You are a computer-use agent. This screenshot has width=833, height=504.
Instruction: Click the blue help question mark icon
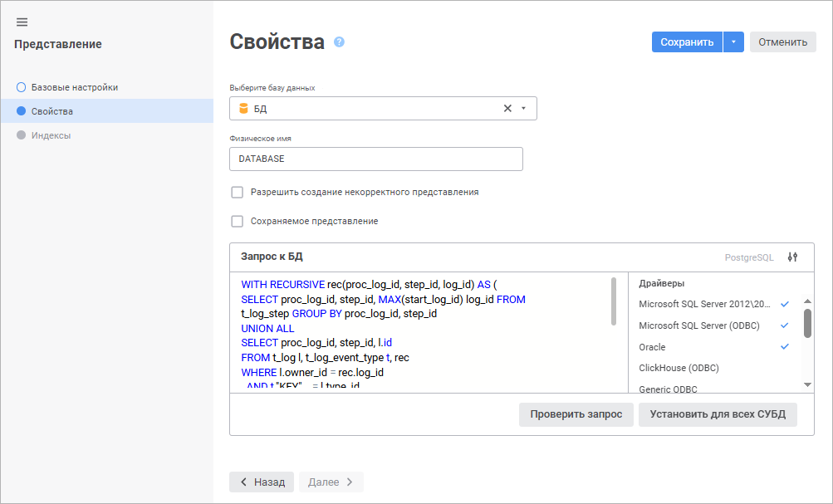pyautogui.click(x=339, y=42)
